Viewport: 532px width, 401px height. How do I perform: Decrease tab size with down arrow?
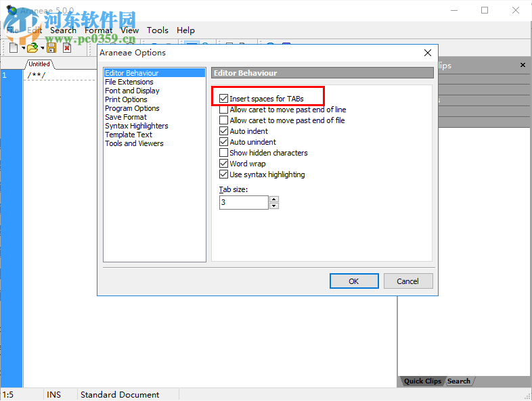tap(274, 206)
